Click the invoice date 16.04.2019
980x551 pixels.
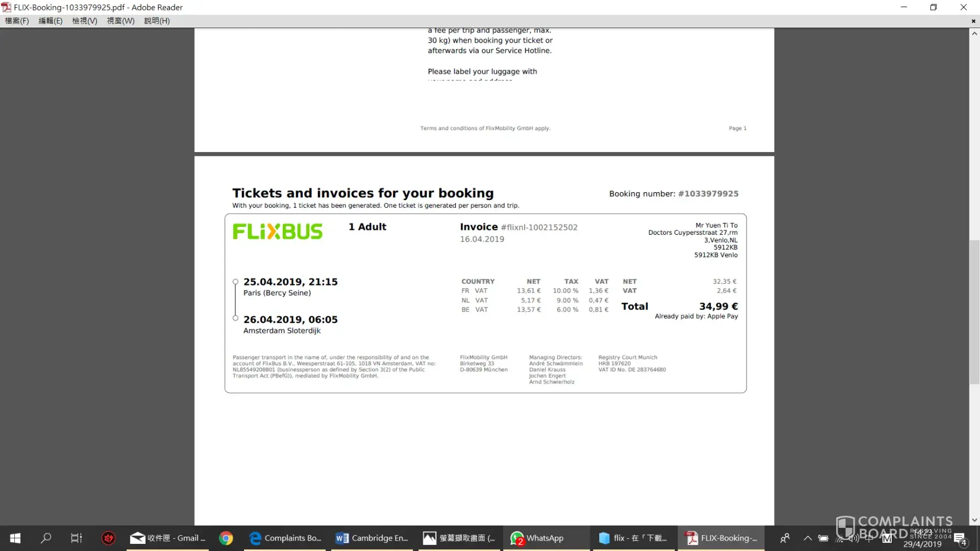(482, 239)
